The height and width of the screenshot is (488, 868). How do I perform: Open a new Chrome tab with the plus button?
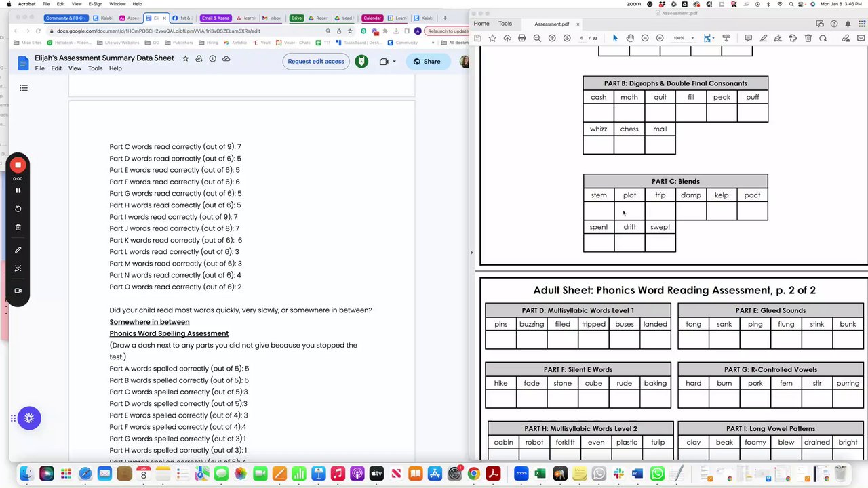(x=445, y=18)
